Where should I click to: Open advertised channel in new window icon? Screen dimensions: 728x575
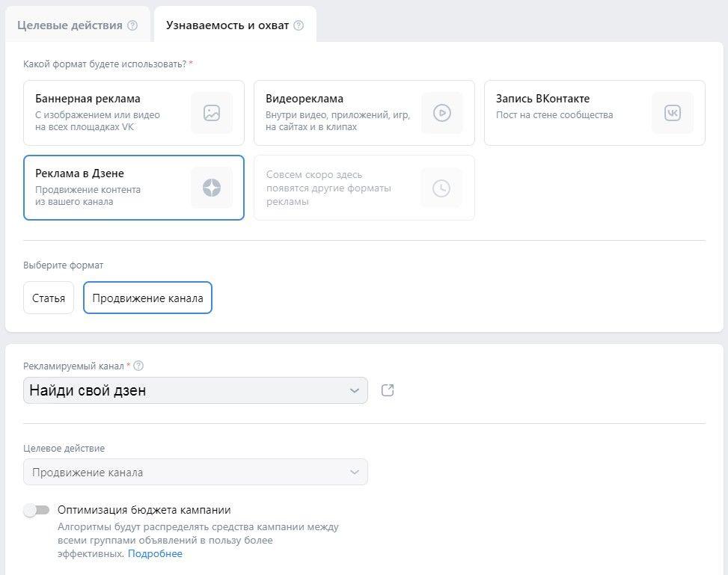[x=388, y=390]
